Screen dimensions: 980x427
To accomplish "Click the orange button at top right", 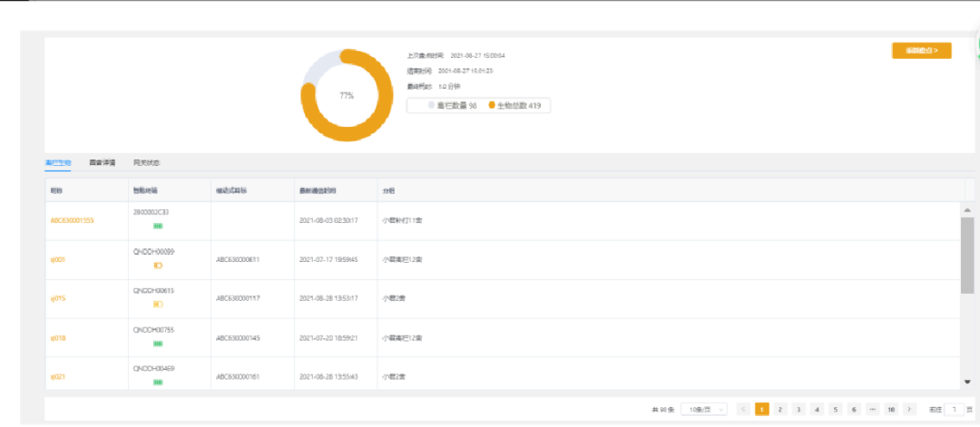I will (921, 51).
